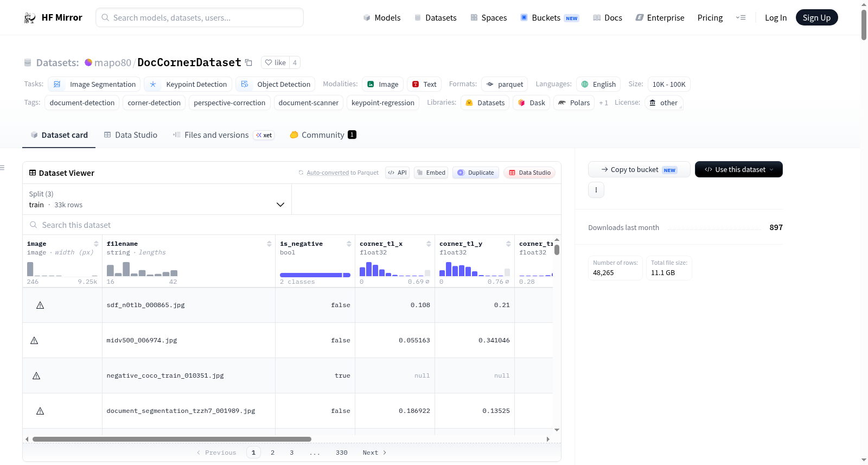Go to Models in the top navigation
Viewport: 868px width, 465px height.
pyautogui.click(x=382, y=18)
